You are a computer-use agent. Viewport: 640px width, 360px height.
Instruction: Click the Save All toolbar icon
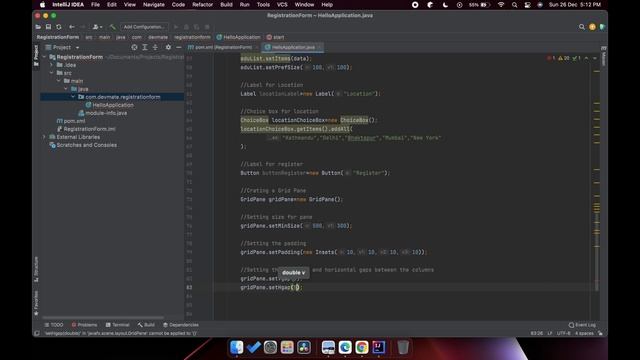click(48, 27)
